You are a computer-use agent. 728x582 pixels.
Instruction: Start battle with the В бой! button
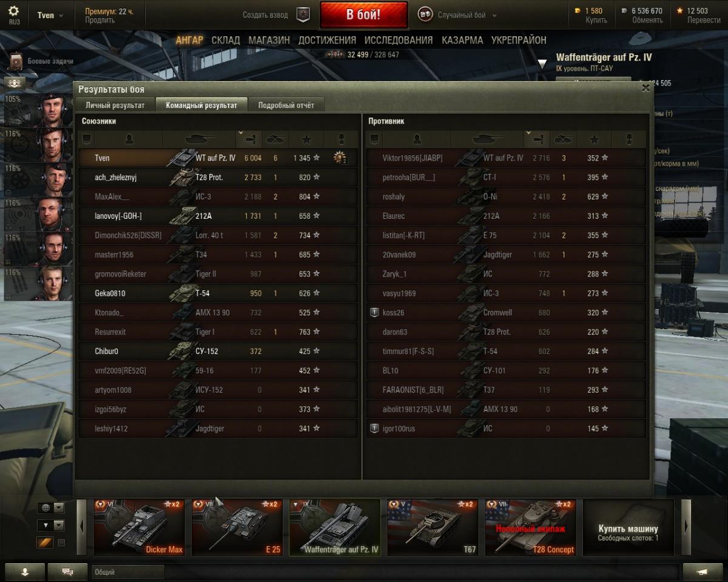[x=364, y=15]
